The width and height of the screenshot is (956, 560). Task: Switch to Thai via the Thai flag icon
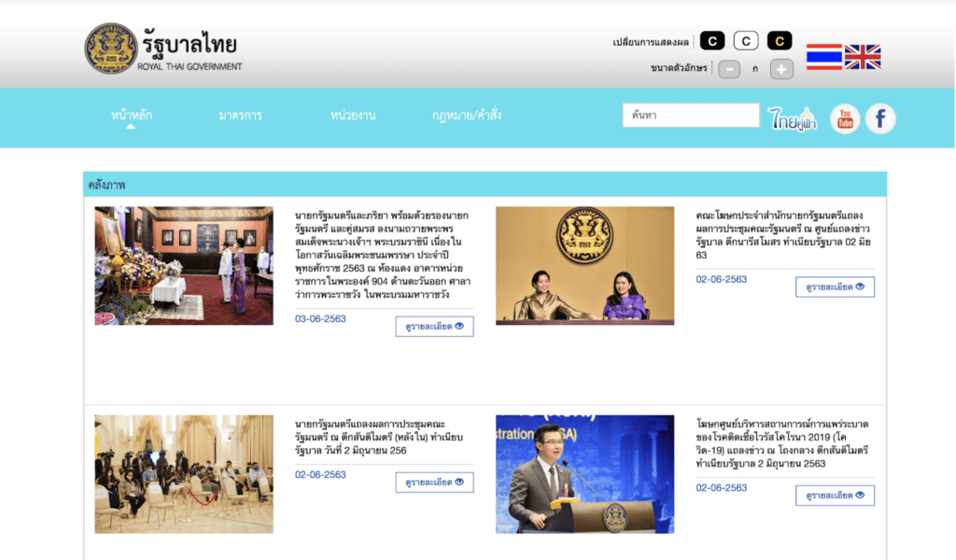pyautogui.click(x=822, y=56)
